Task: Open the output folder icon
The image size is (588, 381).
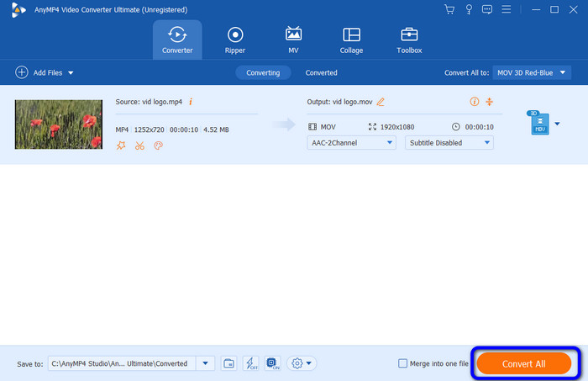Action: pos(228,363)
